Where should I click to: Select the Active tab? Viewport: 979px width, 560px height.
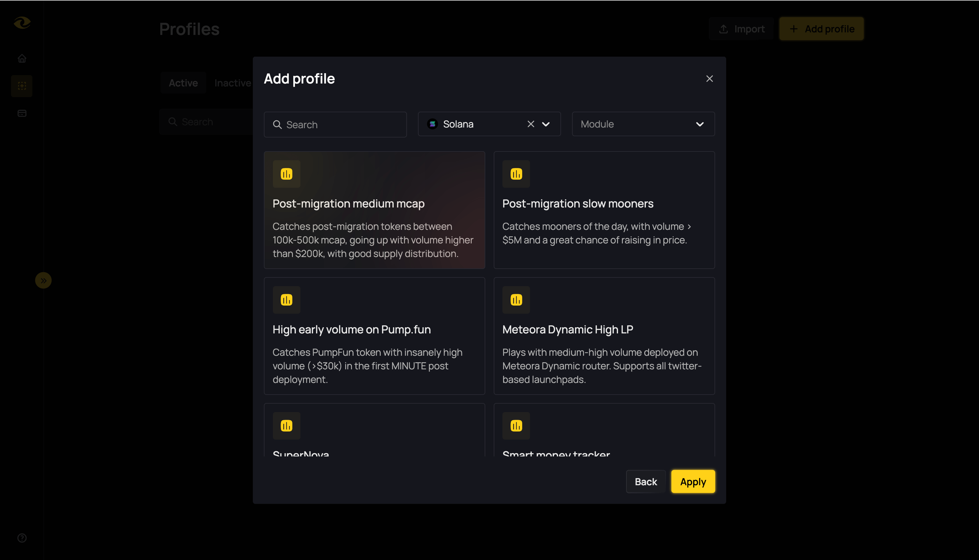(183, 83)
